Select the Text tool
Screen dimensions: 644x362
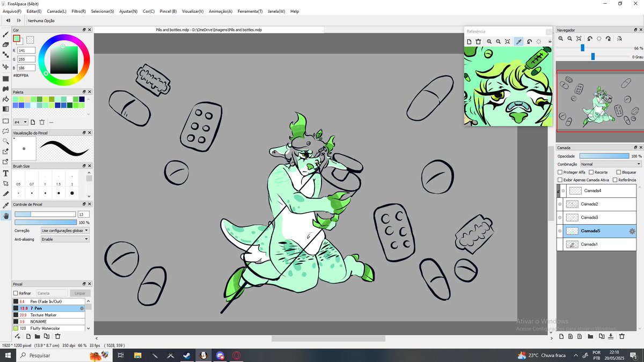point(5,173)
